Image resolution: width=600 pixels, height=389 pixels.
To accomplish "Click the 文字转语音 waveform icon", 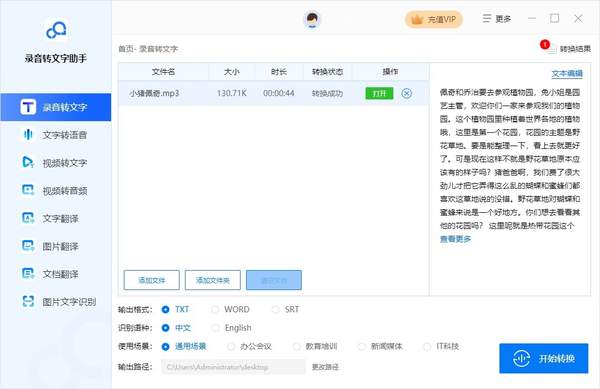I will [x=28, y=135].
